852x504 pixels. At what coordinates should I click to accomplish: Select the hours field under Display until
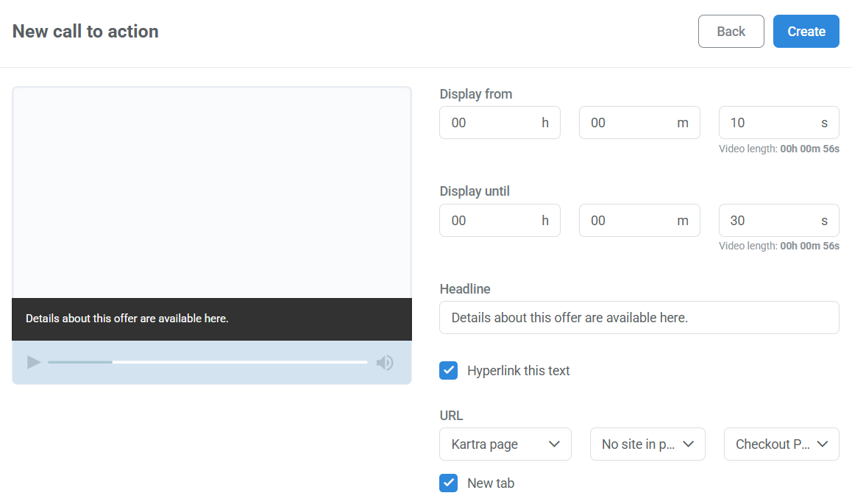pos(500,220)
